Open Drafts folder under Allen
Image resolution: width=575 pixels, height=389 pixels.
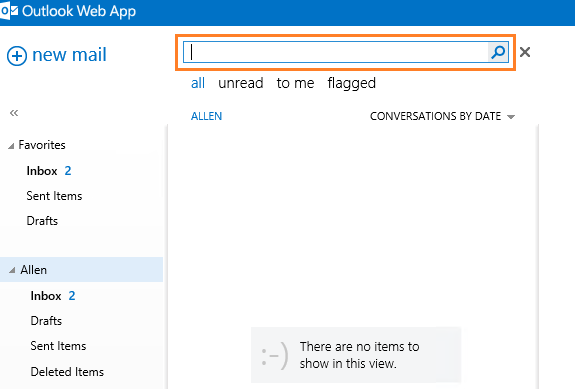tap(46, 321)
